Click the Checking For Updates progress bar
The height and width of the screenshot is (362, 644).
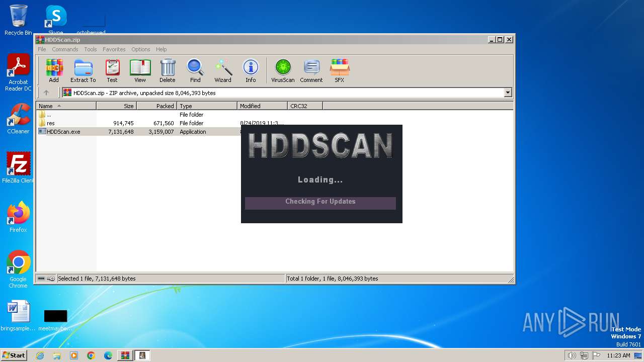pos(320,203)
